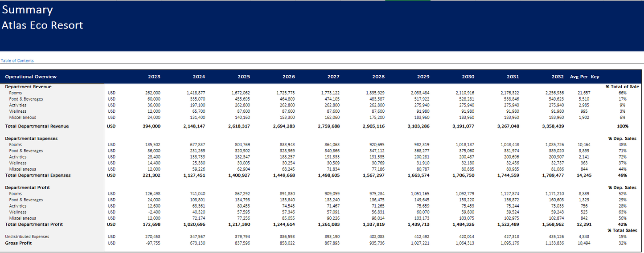
Task: Select Total Departmental Profit 2032 value 1,568,962
Action: [553, 224]
